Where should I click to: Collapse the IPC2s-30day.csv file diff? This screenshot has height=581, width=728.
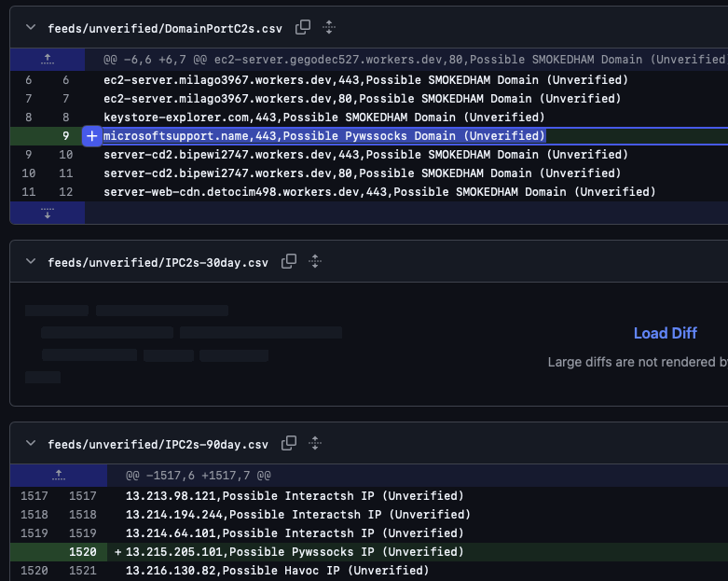coord(31,261)
